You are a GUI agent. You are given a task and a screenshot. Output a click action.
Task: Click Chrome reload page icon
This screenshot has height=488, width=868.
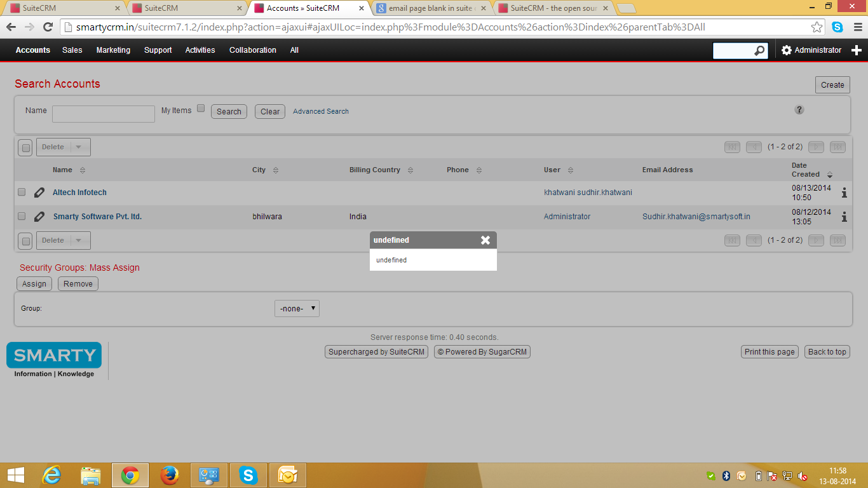(x=48, y=27)
